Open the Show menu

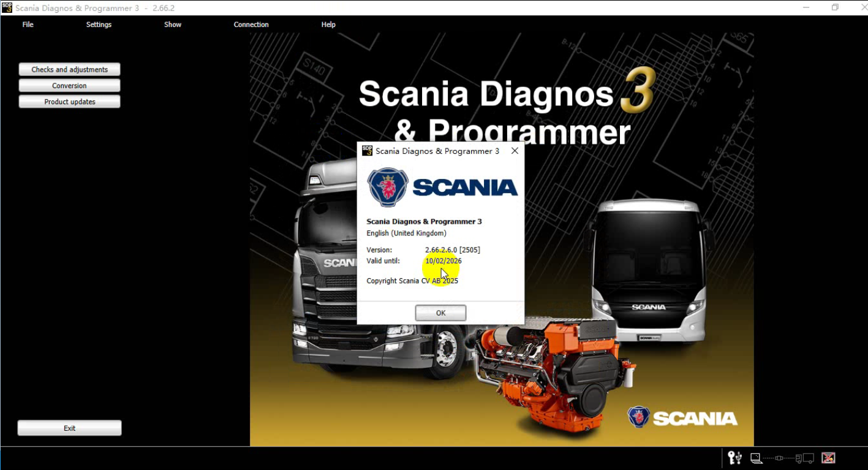pyautogui.click(x=173, y=25)
